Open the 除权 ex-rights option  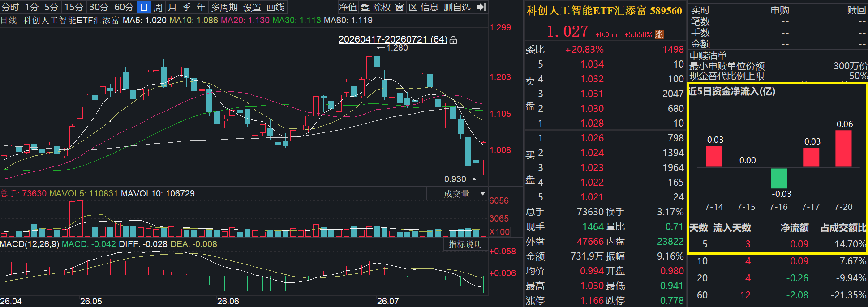(382, 7)
